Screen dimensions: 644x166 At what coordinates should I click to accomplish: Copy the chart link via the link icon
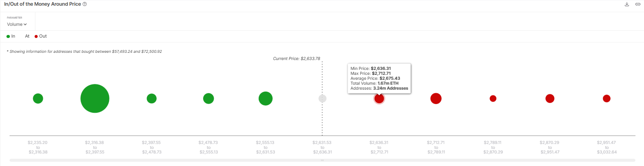(638, 4)
